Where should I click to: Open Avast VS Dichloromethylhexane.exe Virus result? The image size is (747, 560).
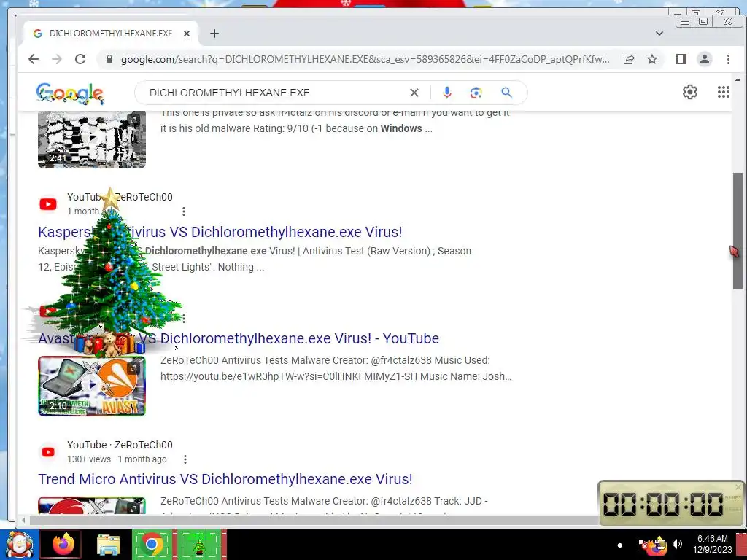coord(239,338)
